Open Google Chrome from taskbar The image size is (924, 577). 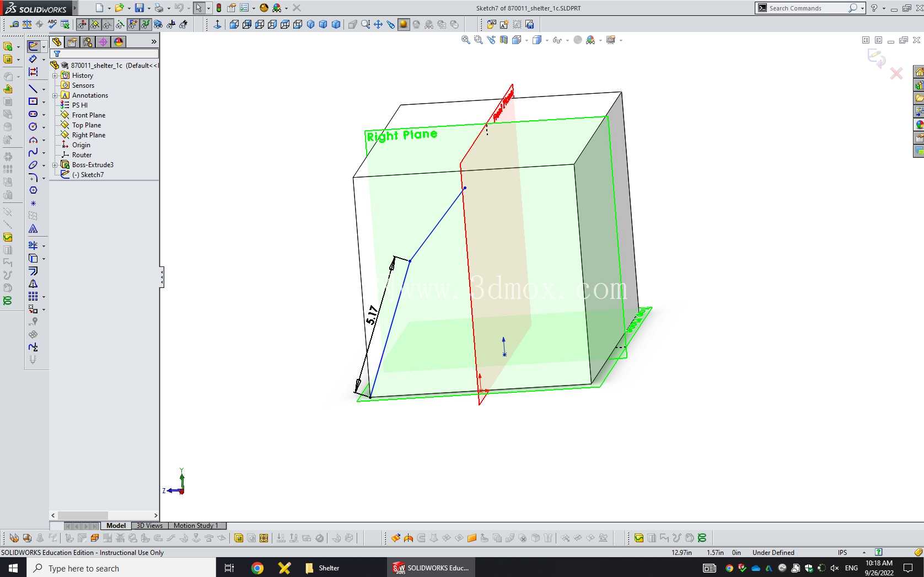257,568
